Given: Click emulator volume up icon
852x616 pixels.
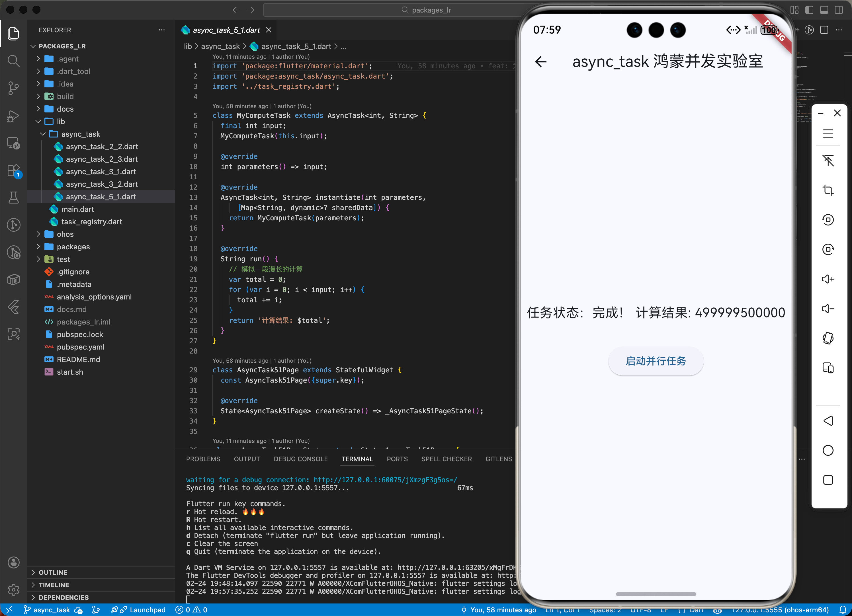Looking at the screenshot, I should pos(828,279).
